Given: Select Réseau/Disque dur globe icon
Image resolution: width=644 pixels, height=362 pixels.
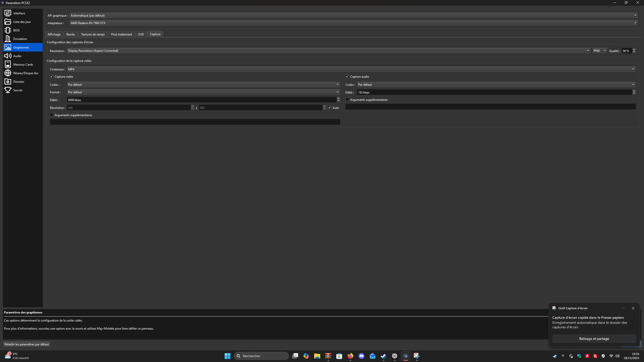Looking at the screenshot, I should point(8,73).
